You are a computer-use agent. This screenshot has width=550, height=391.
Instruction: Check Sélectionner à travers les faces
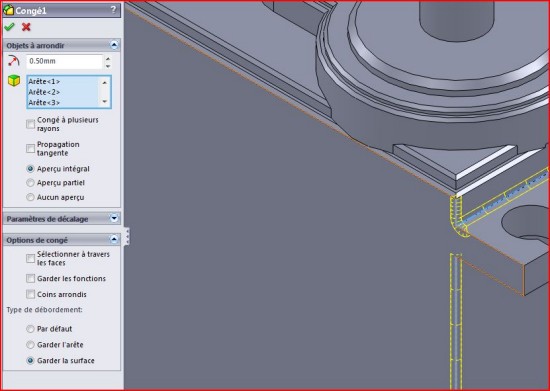pos(31,258)
